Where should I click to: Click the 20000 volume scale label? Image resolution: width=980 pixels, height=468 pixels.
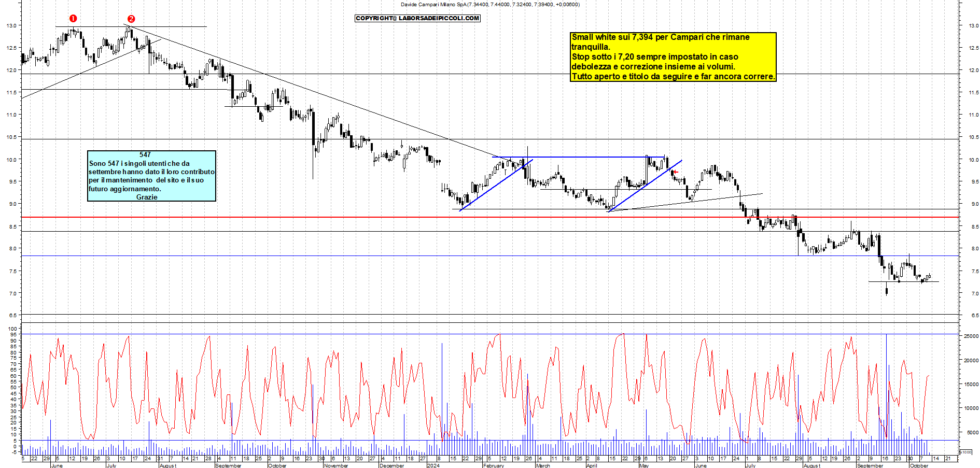[x=971, y=360]
